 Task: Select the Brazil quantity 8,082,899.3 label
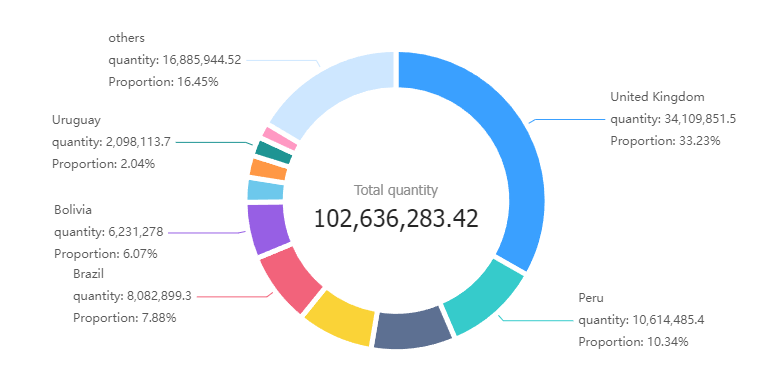click(132, 296)
